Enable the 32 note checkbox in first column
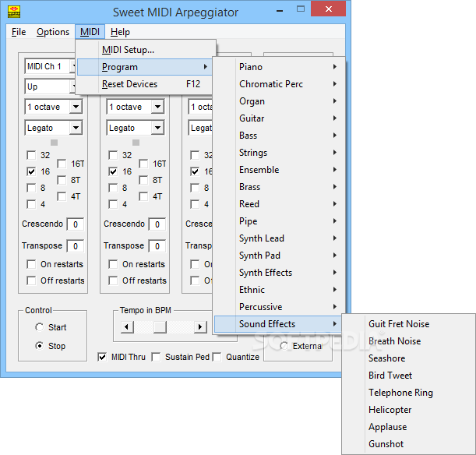This screenshot has height=455, width=476. coord(31,155)
